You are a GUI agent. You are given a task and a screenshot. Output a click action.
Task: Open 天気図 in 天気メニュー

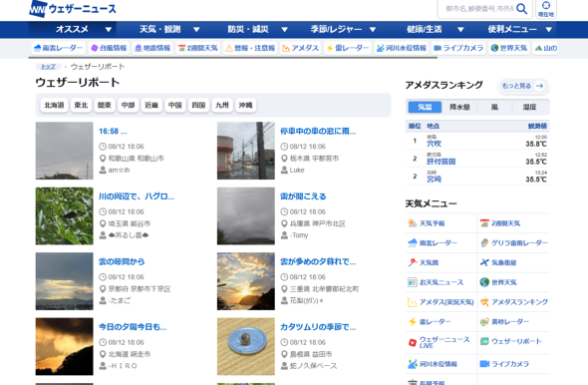441,262
